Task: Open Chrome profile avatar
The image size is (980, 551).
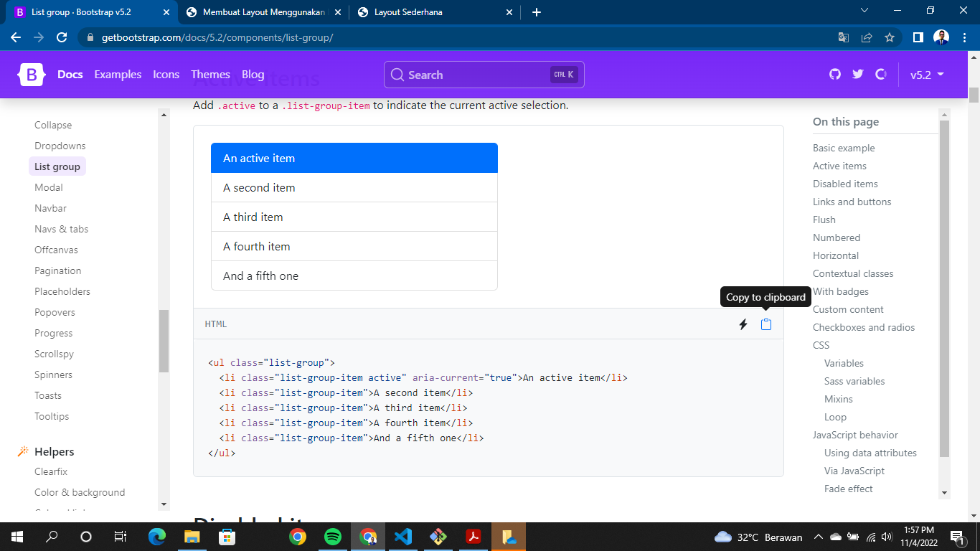Action: tap(941, 37)
